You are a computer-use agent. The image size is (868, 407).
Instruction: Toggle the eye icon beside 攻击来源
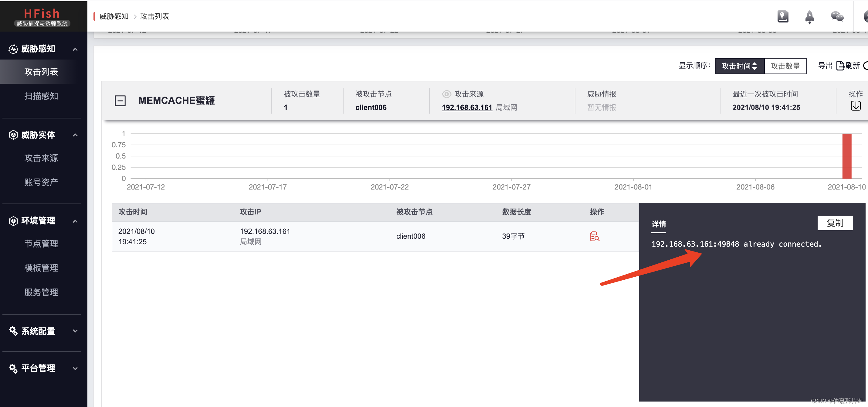pos(446,94)
